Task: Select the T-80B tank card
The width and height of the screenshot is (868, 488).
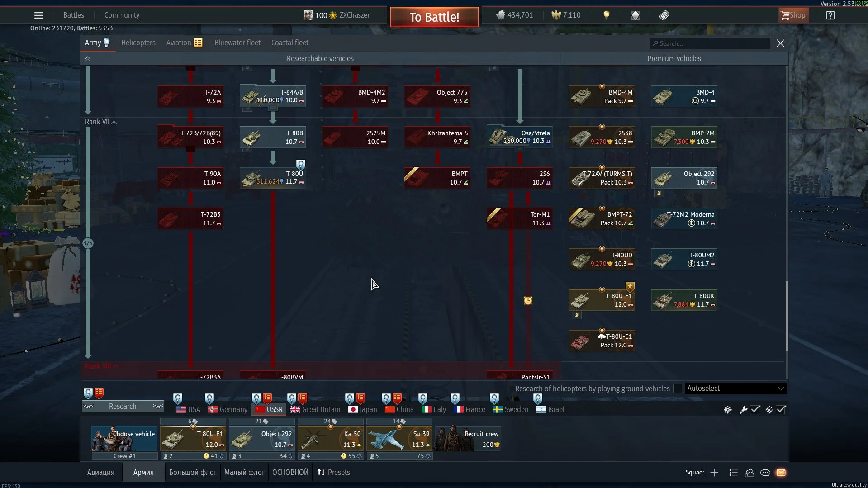Action: click(272, 137)
